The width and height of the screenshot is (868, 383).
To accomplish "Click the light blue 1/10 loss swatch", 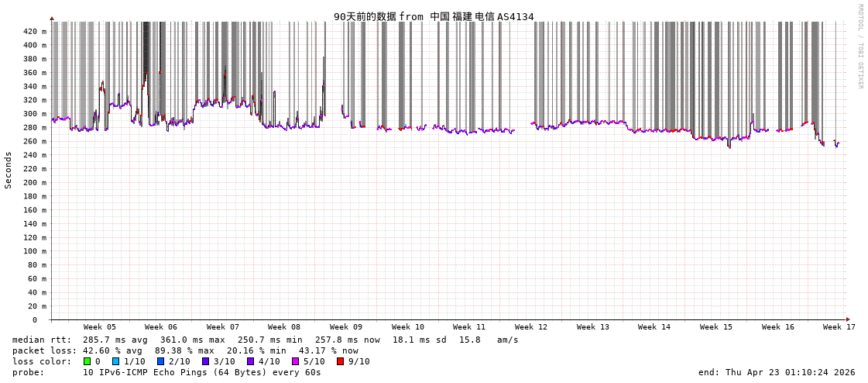I will coord(116,361).
